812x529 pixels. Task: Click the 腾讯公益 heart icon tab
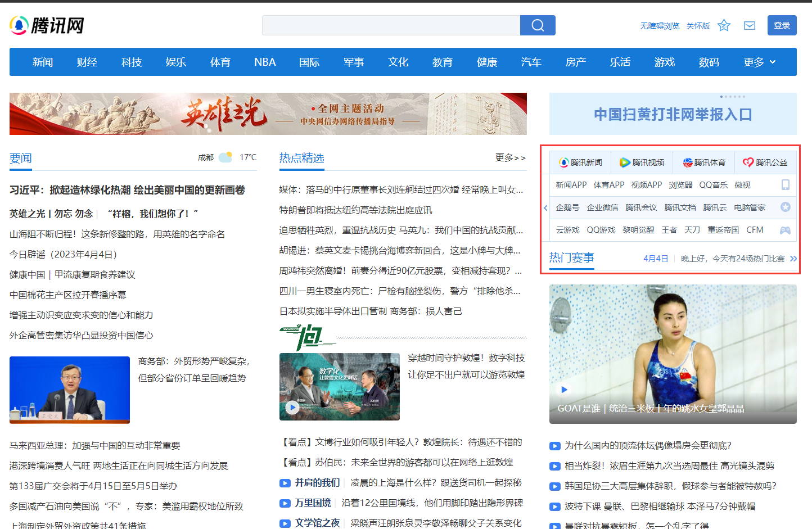click(x=765, y=162)
